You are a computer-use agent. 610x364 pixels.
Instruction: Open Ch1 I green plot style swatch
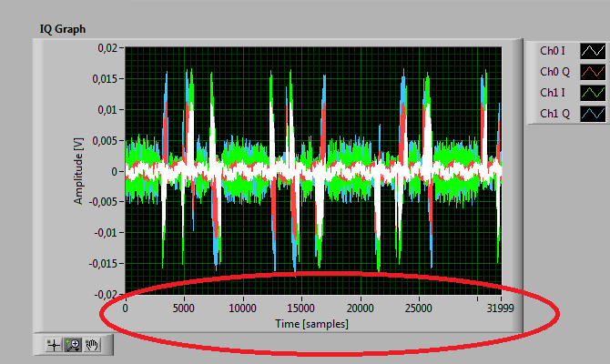[x=593, y=93]
